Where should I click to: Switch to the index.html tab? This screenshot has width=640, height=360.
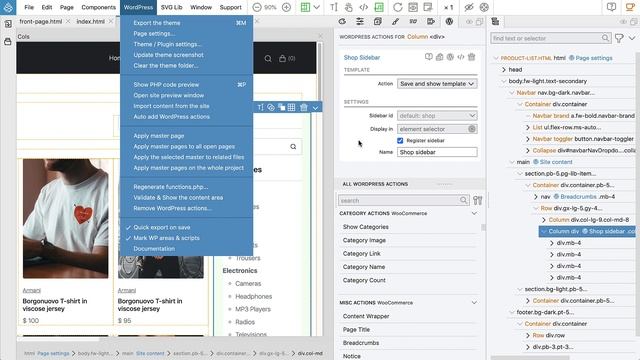tap(91, 22)
